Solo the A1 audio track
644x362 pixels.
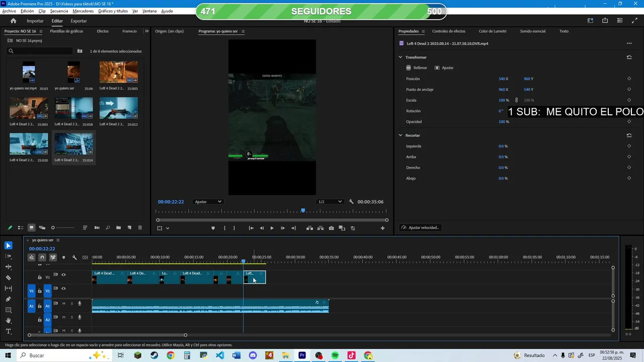pyautogui.click(x=71, y=303)
